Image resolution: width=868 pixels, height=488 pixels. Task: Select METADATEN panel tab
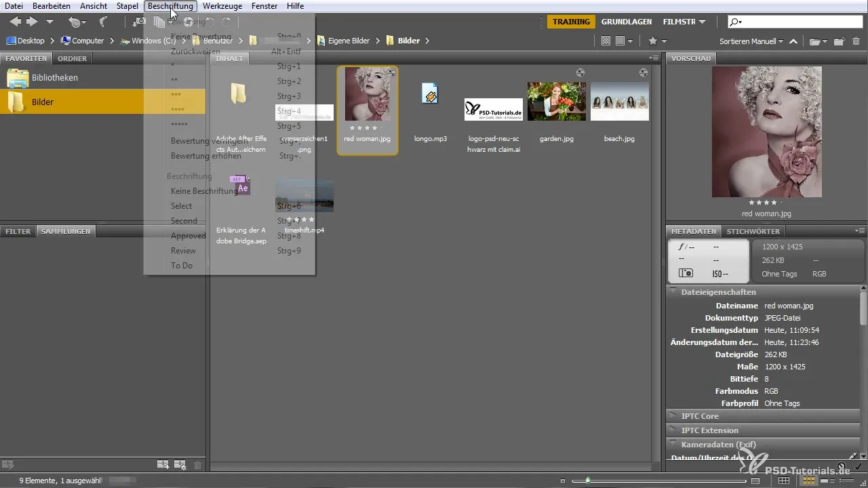coord(694,231)
